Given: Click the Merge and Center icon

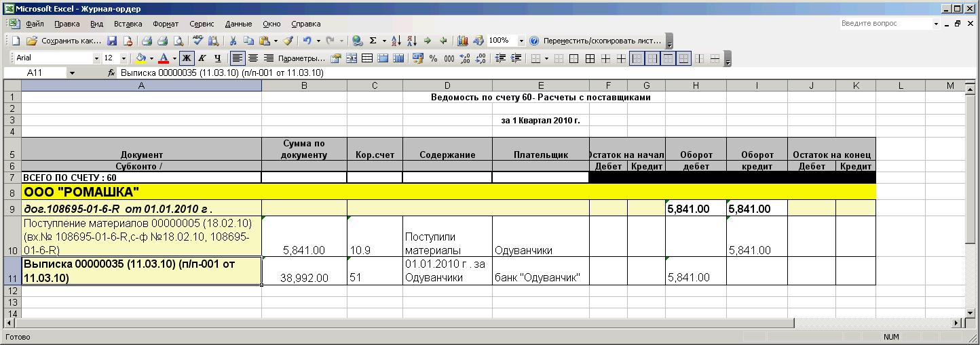Looking at the screenshot, I should point(352,58).
